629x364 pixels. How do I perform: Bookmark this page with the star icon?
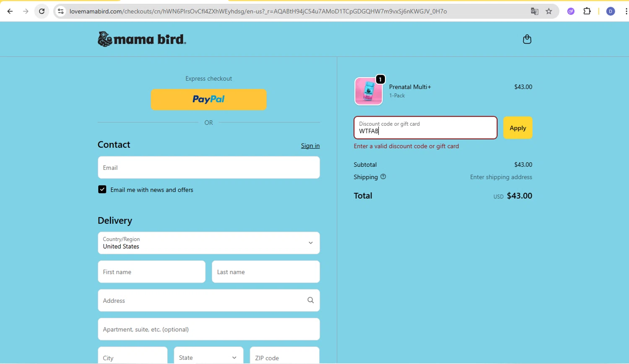click(x=549, y=11)
